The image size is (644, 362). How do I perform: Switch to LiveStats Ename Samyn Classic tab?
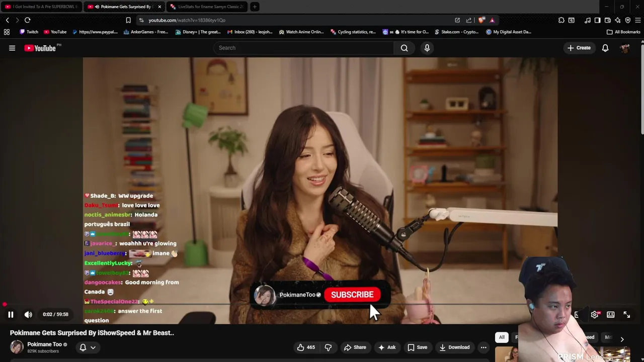[x=206, y=7]
